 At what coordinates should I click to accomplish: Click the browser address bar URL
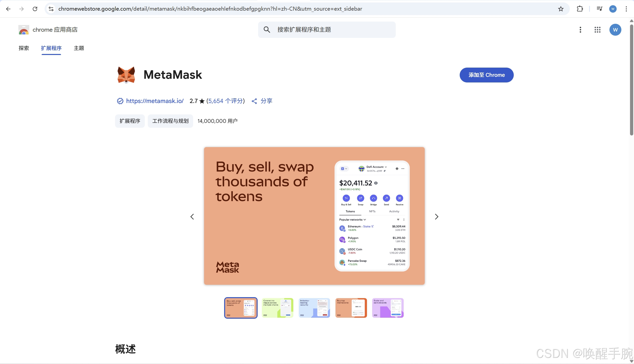[210, 9]
